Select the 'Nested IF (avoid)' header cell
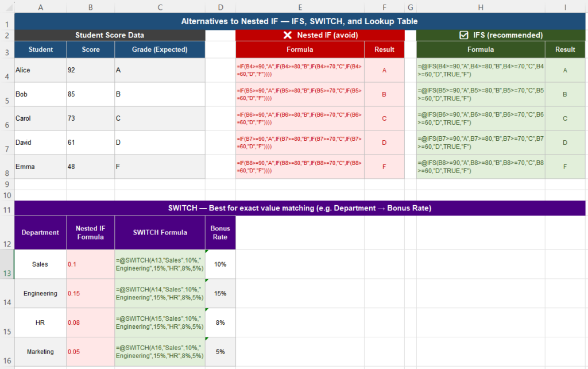Screen dimensions: 588x369 (x=320, y=35)
